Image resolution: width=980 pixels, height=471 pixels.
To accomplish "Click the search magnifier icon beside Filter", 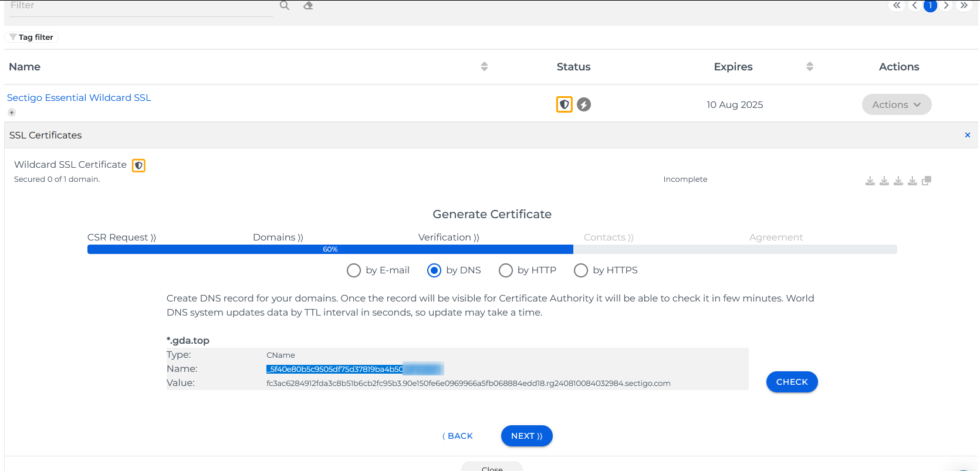I will tap(285, 6).
